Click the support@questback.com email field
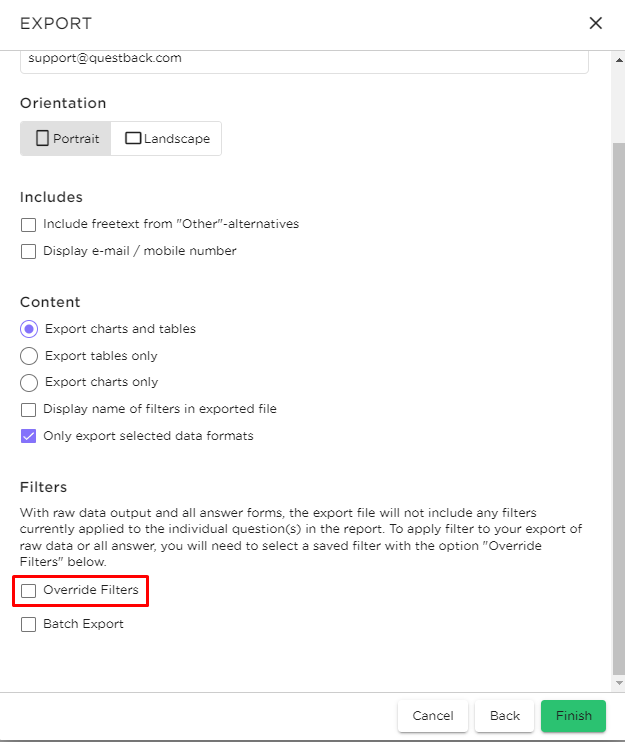 pyautogui.click(x=304, y=62)
